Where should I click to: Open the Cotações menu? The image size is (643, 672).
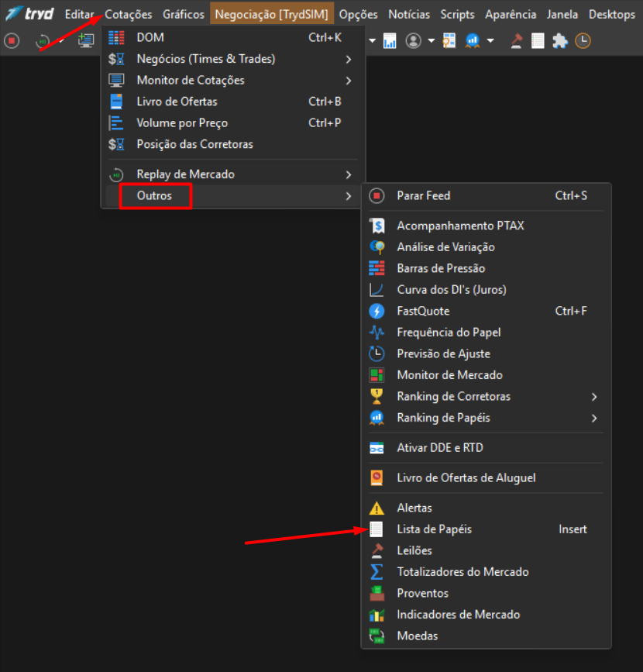(x=128, y=15)
